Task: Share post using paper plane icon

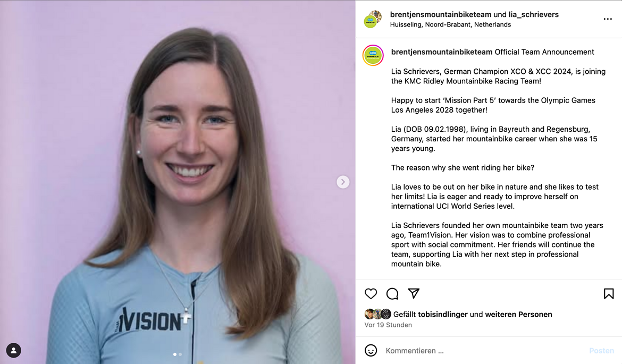Action: pos(414,293)
